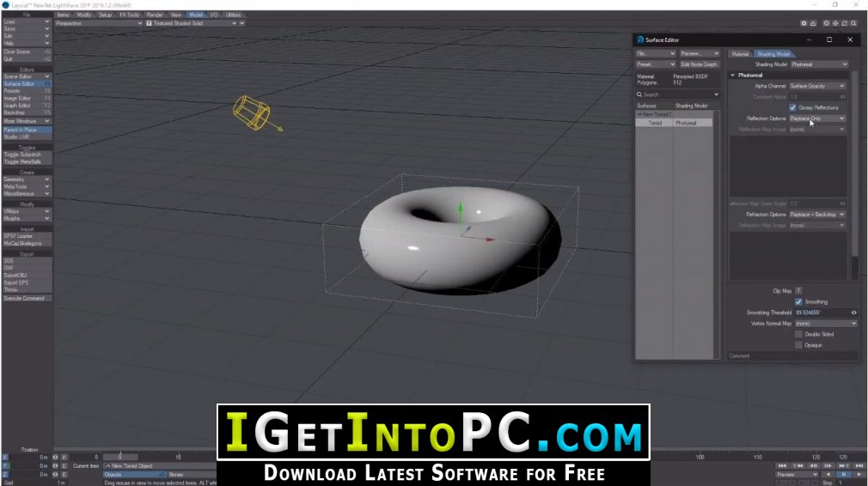Viewport: 868px width, 486px height.
Task: Click the red X-axis move handle on torus
Action: click(490, 240)
